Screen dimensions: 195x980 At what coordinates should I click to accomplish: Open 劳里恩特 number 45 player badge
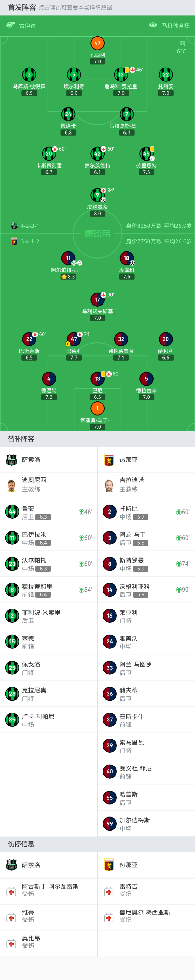(x=146, y=154)
